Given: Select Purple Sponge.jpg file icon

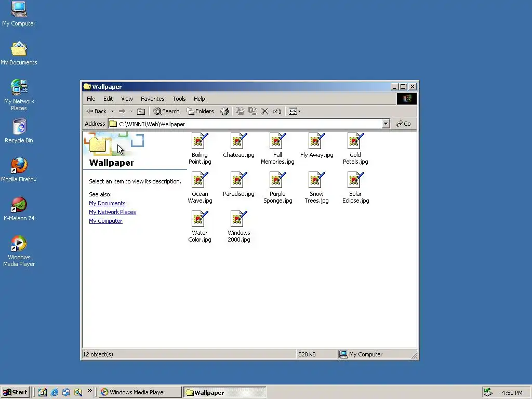Looking at the screenshot, I should [277, 180].
